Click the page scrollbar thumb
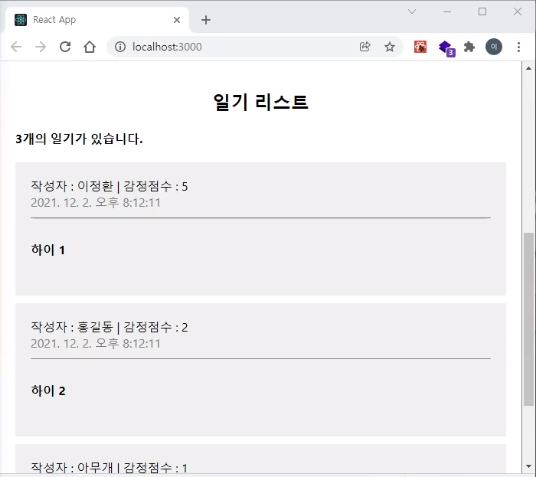Image resolution: width=536 pixels, height=477 pixels. (528, 319)
